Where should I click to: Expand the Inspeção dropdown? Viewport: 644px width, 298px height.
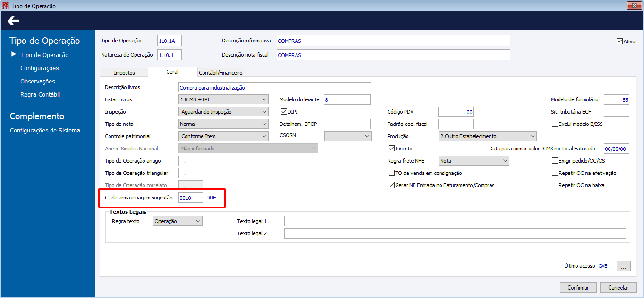(x=224, y=112)
